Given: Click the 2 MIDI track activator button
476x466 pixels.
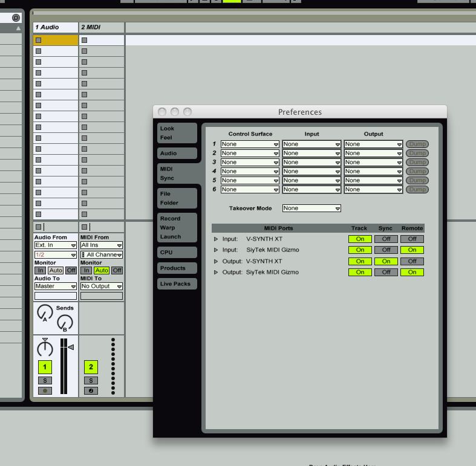Looking at the screenshot, I should pyautogui.click(x=91, y=367).
